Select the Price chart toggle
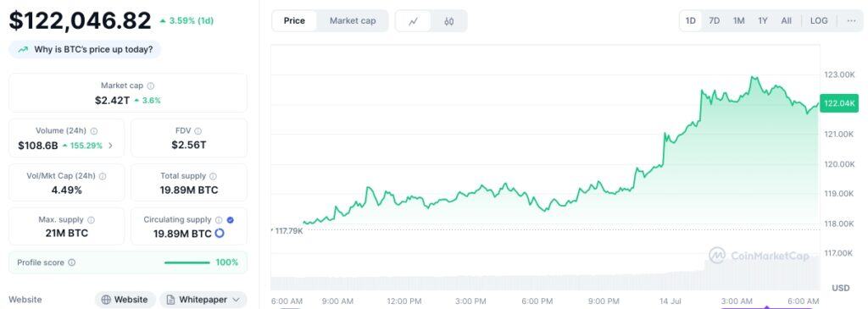868x309 pixels. 294,21
